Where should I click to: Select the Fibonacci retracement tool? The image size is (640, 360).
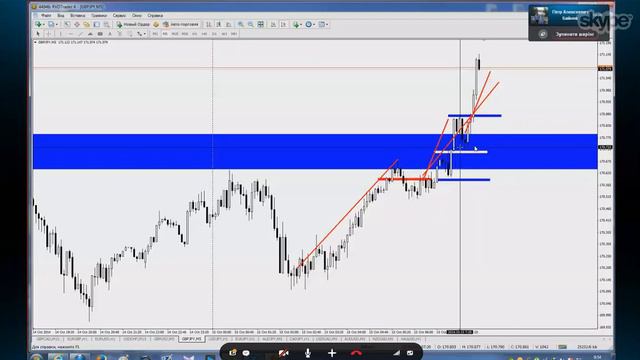(x=100, y=34)
